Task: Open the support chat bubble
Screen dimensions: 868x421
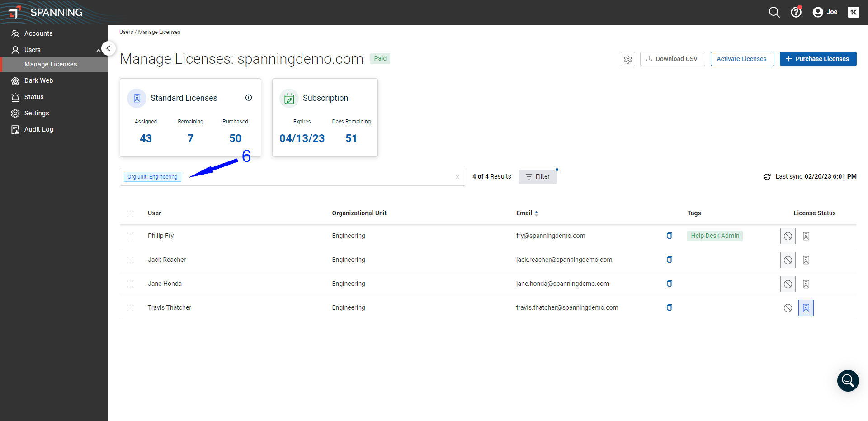Action: [x=848, y=381]
